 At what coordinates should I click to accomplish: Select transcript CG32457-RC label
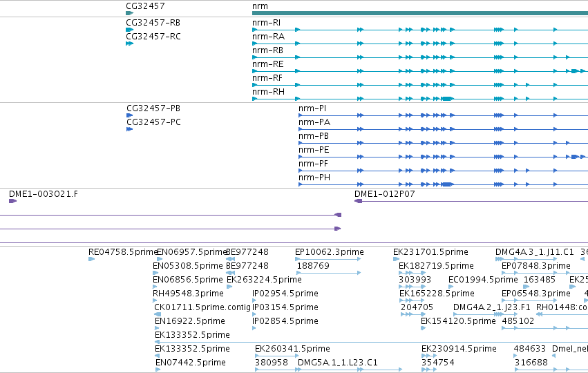(153, 37)
